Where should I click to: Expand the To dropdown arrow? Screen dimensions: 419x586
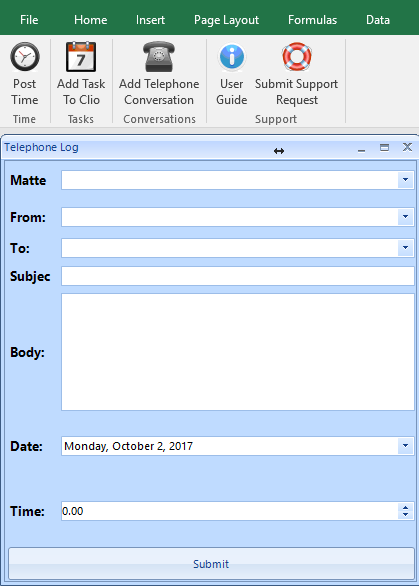[405, 248]
